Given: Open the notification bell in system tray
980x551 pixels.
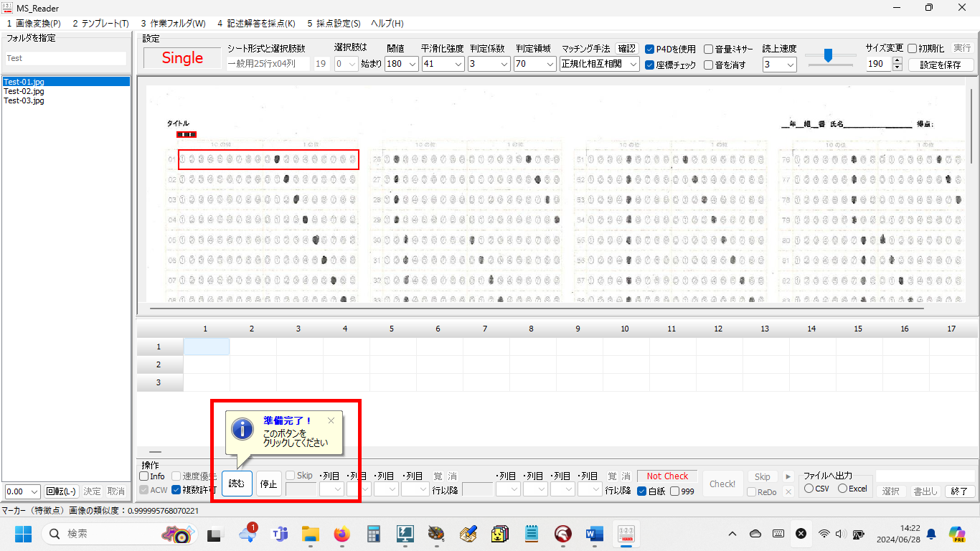Looking at the screenshot, I should click(931, 534).
